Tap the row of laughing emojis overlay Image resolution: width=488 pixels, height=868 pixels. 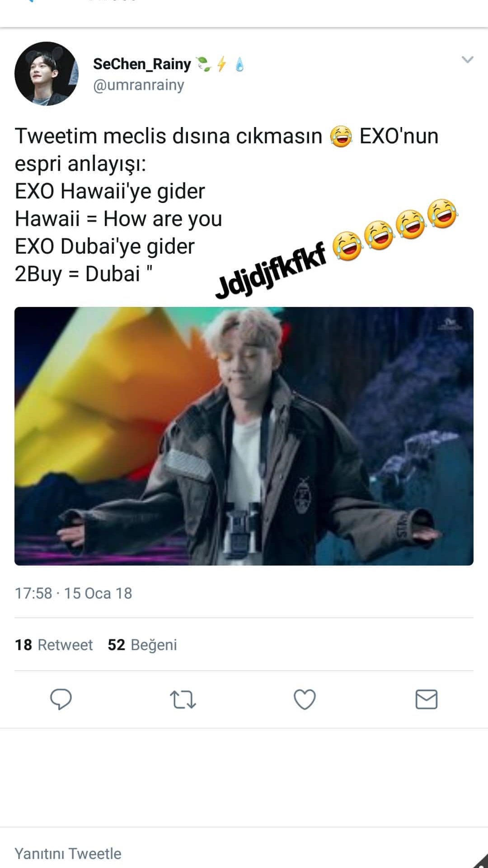tap(395, 229)
